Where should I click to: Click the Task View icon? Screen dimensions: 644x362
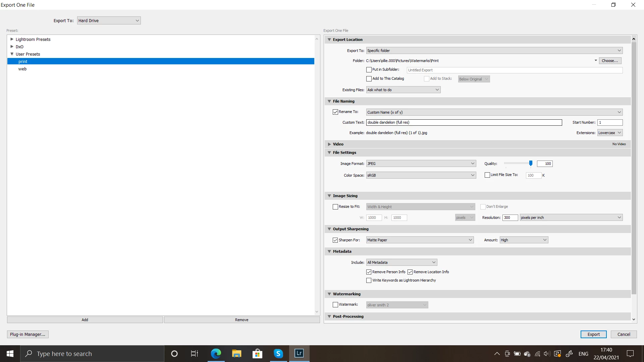tap(195, 353)
